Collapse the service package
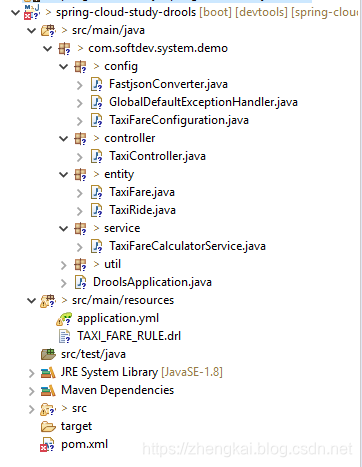The height and width of the screenshot is (467, 362). click(x=64, y=228)
